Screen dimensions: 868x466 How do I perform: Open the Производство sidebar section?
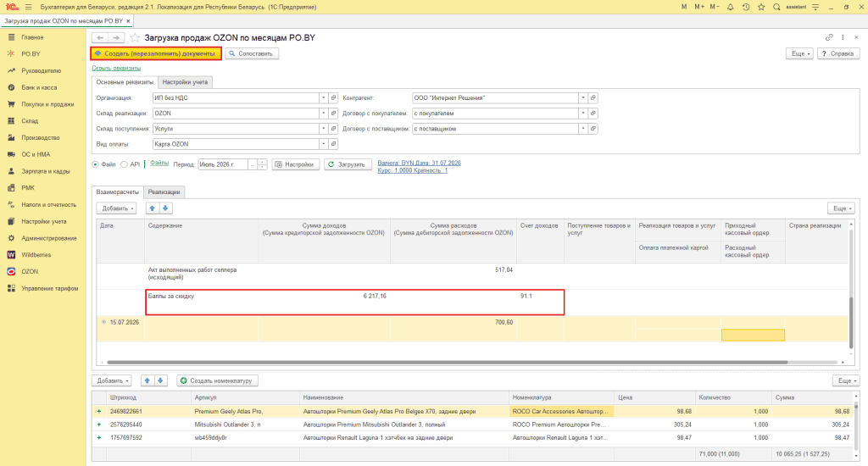[41, 137]
